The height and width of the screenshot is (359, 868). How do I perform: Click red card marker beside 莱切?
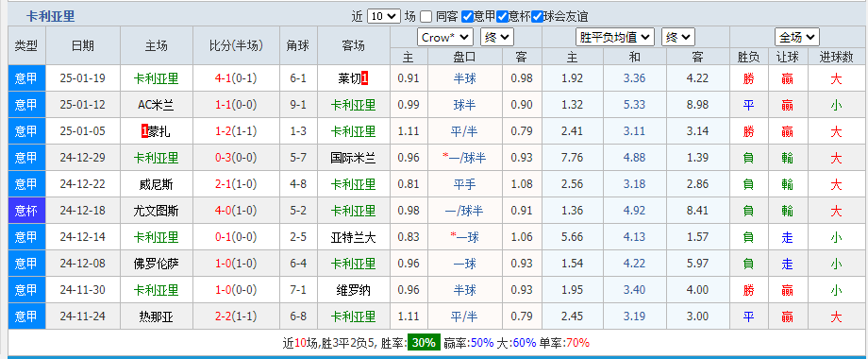click(365, 78)
